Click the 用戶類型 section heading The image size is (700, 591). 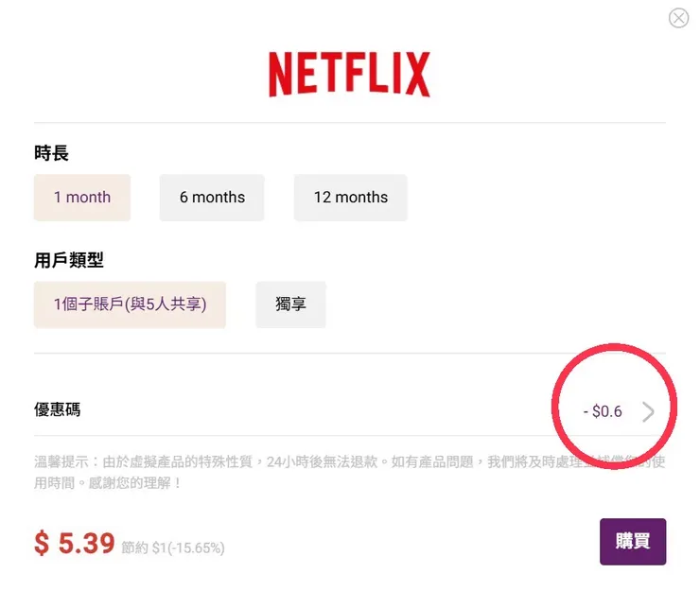(x=69, y=260)
